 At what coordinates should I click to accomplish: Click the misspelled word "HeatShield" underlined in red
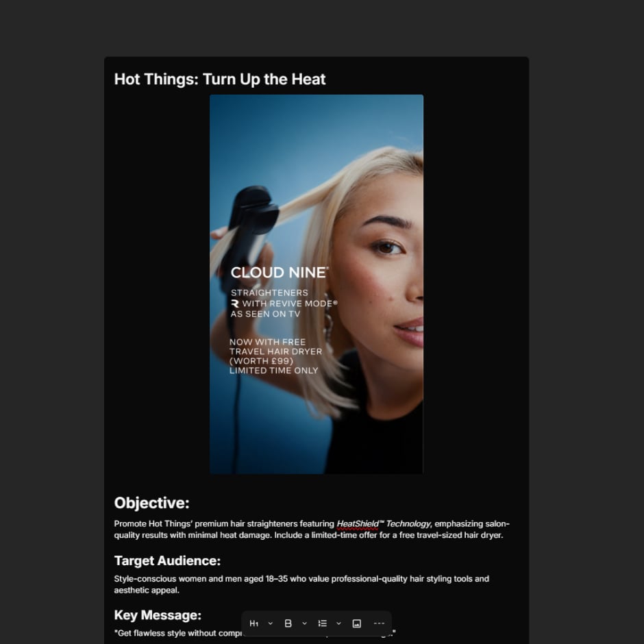pyautogui.click(x=358, y=524)
